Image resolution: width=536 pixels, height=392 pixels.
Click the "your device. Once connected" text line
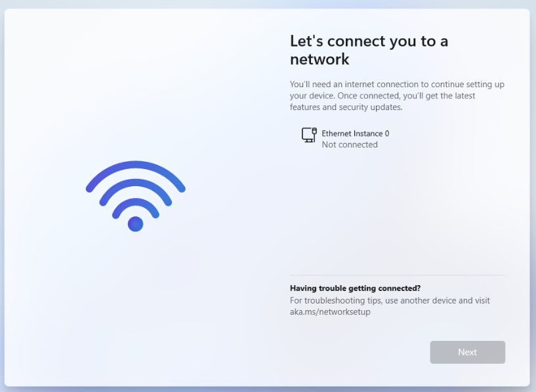[x=382, y=96]
